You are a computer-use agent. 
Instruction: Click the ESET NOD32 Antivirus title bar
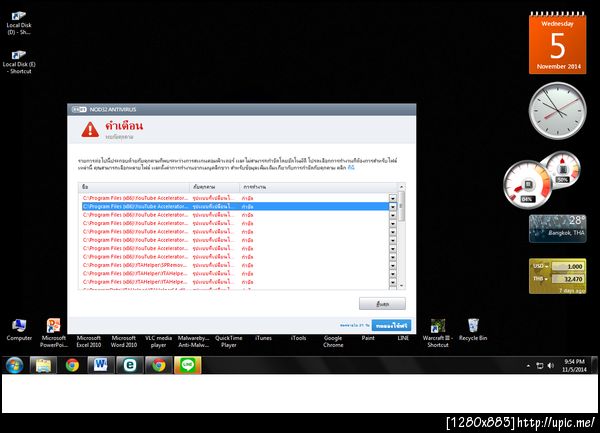(241, 109)
